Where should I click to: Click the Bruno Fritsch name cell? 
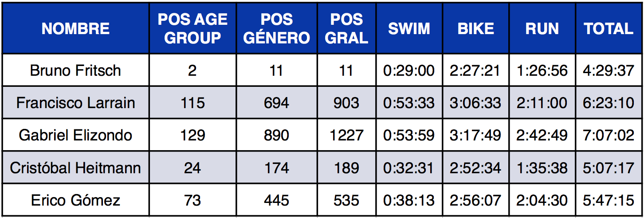[75, 70]
